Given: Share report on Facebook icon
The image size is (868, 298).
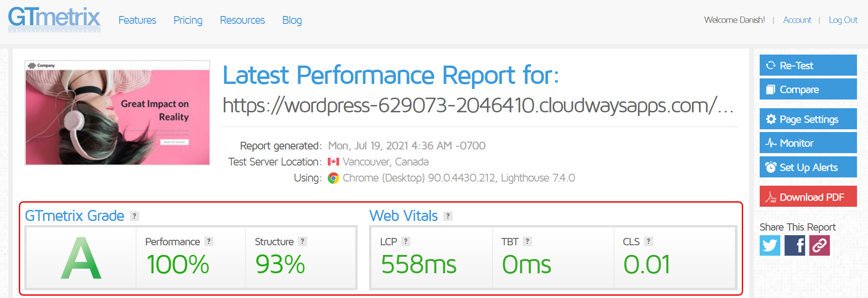Looking at the screenshot, I should point(795,245).
